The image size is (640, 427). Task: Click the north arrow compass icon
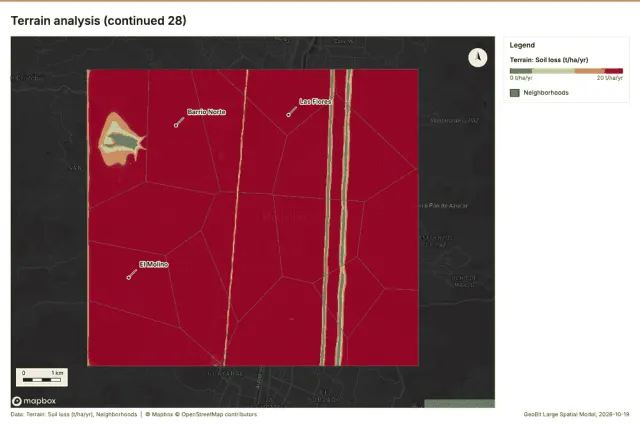[x=478, y=58]
